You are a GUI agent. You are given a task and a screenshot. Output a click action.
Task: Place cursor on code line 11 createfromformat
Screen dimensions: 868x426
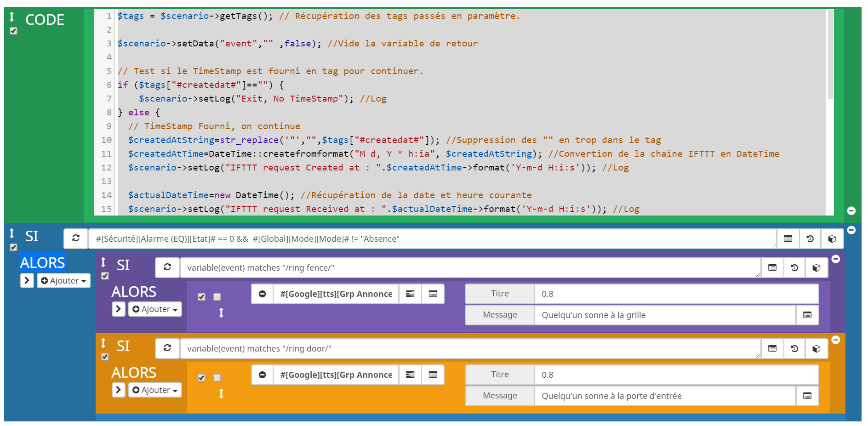(x=306, y=154)
